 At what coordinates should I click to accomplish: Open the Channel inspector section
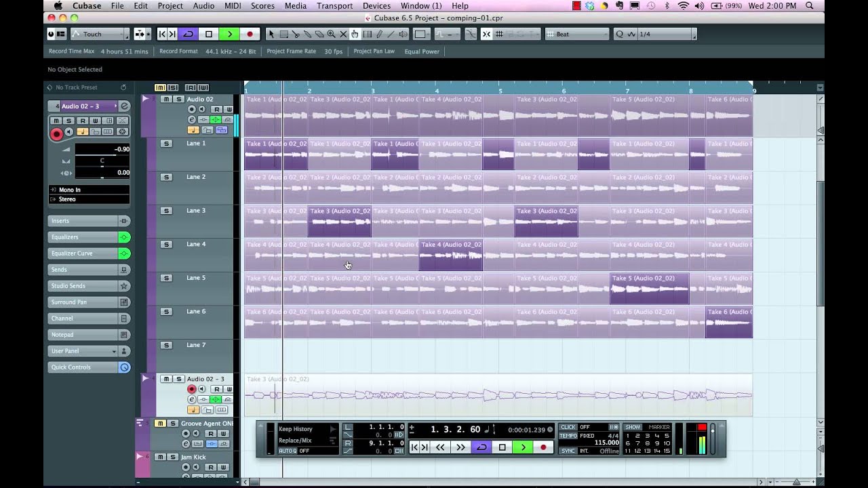(83, 319)
